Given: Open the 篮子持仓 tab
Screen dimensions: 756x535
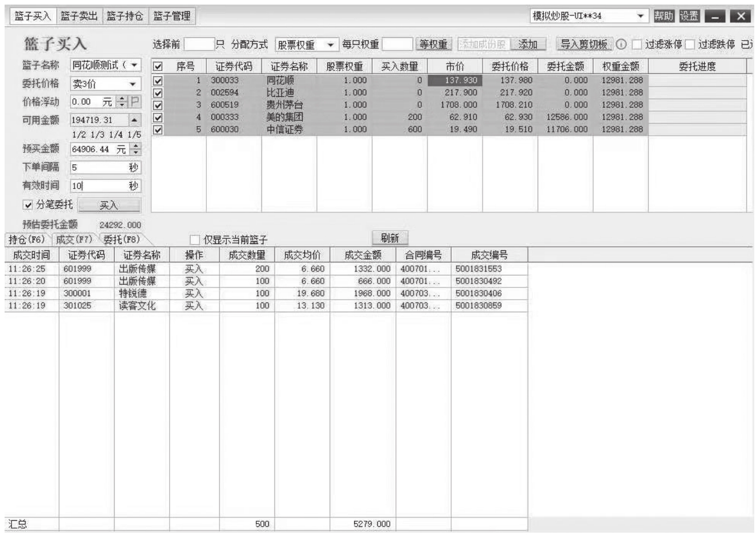Looking at the screenshot, I should [124, 16].
